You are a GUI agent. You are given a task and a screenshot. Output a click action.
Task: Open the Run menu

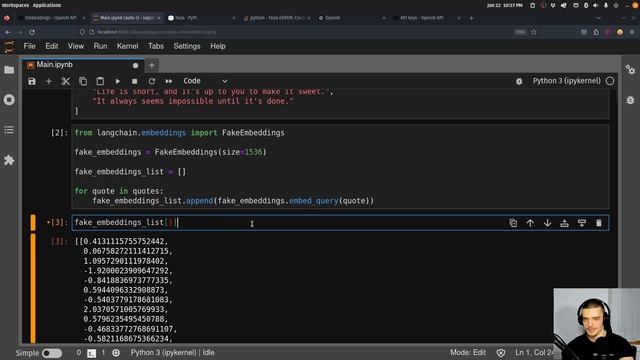100,46
